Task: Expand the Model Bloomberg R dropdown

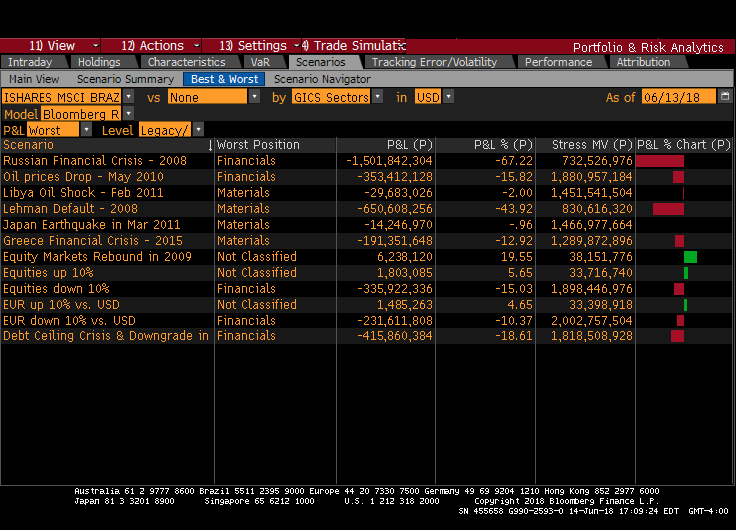Action: tap(128, 114)
